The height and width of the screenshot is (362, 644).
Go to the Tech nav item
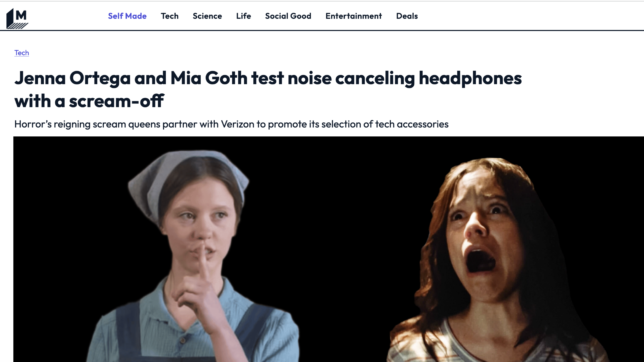tap(169, 16)
